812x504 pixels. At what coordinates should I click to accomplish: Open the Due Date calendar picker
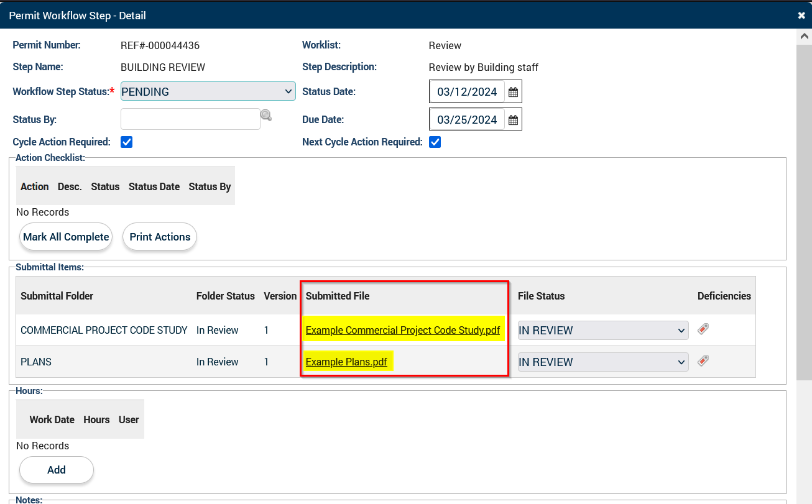pyautogui.click(x=513, y=120)
